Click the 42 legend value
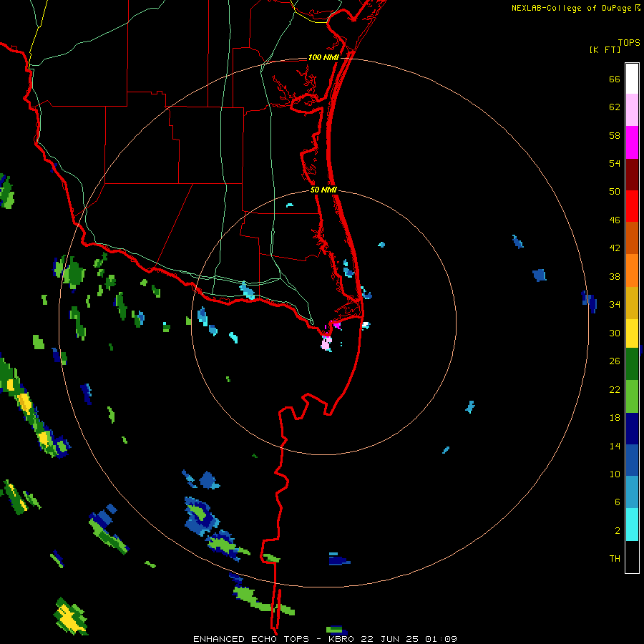 point(615,248)
